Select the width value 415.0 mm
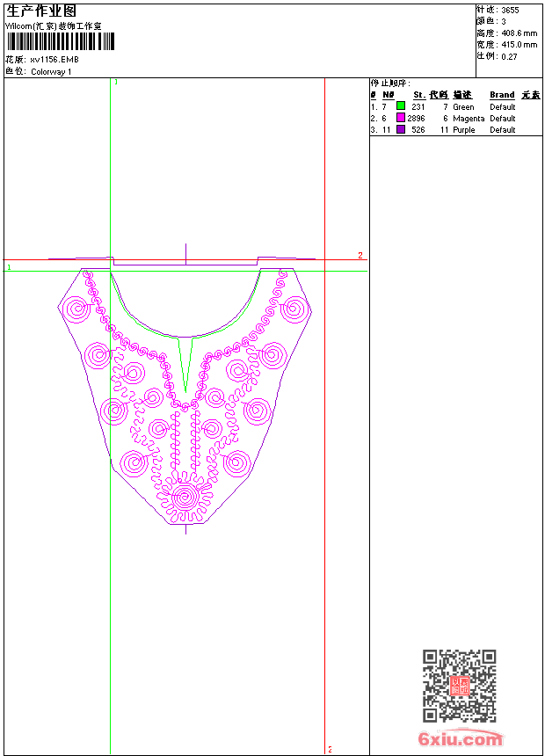The width and height of the screenshot is (545, 756). point(520,45)
